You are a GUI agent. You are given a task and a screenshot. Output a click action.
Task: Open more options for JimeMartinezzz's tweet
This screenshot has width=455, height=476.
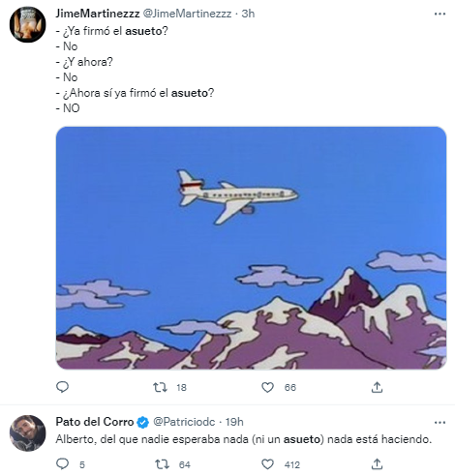(440, 14)
